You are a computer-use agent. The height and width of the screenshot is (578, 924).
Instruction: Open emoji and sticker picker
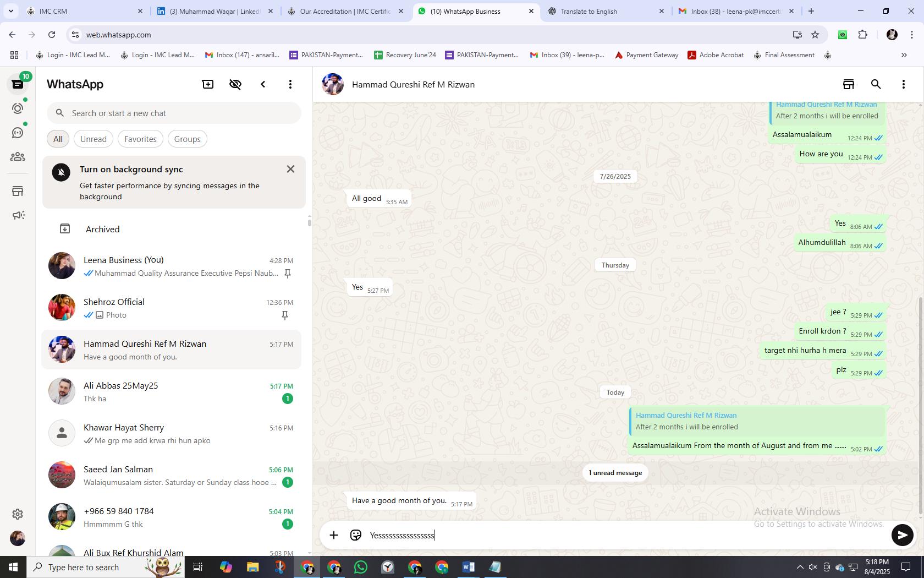pos(356,535)
